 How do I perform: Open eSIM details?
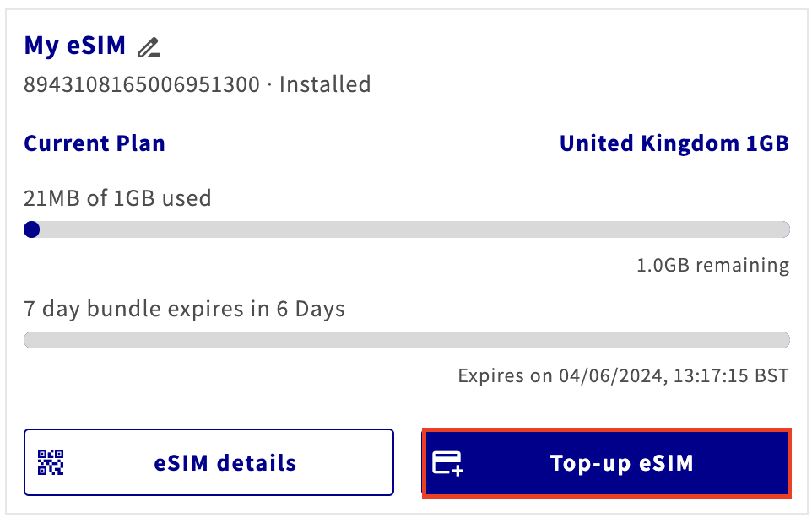tap(208, 462)
